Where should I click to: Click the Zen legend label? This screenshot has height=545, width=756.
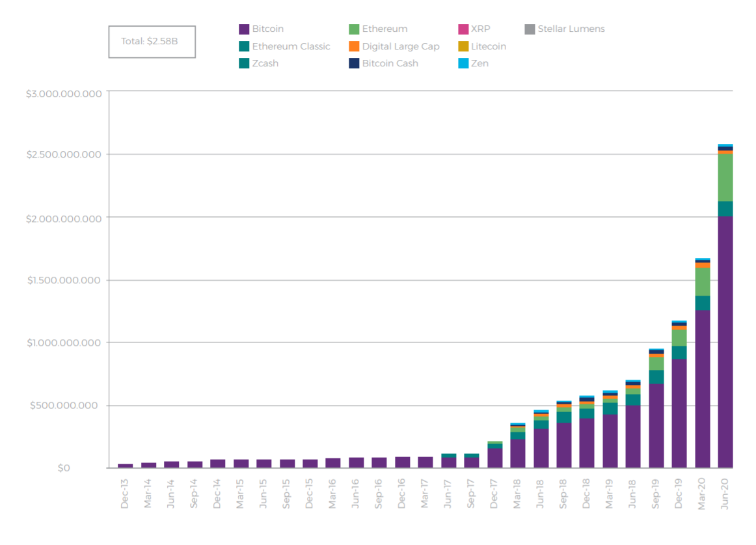[479, 63]
